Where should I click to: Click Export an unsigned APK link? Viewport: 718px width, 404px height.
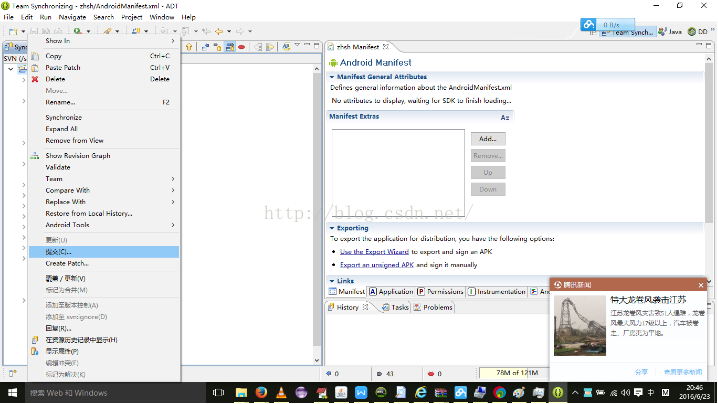(377, 265)
